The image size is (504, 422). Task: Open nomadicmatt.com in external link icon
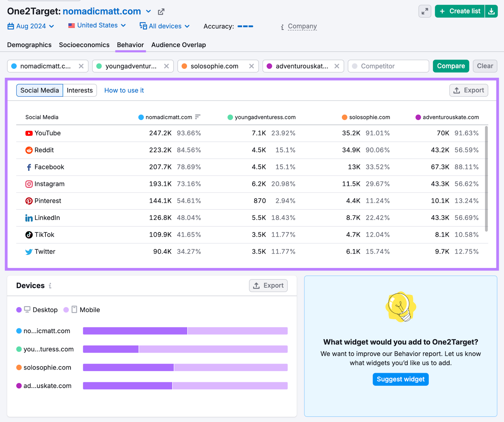click(x=161, y=12)
